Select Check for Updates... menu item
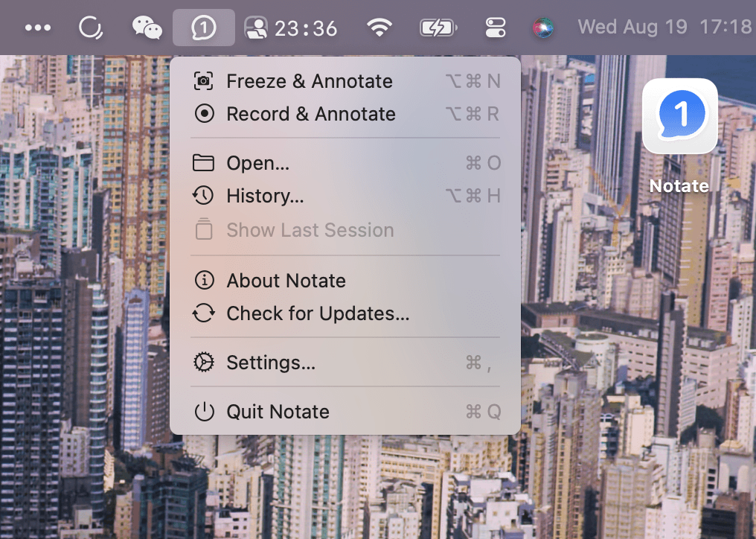Image resolution: width=756 pixels, height=539 pixels. [x=345, y=313]
